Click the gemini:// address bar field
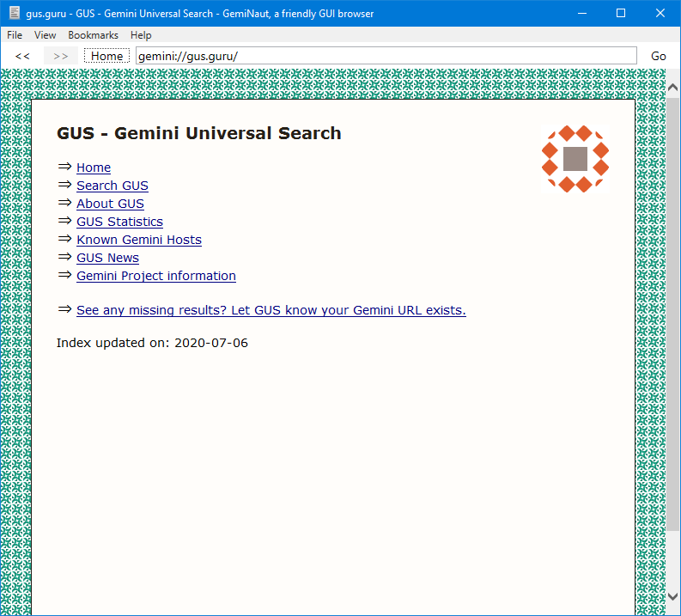 (x=386, y=56)
